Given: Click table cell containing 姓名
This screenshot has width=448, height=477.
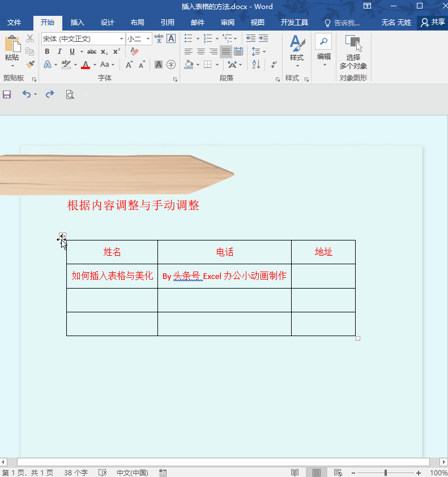Looking at the screenshot, I should click(x=112, y=252).
